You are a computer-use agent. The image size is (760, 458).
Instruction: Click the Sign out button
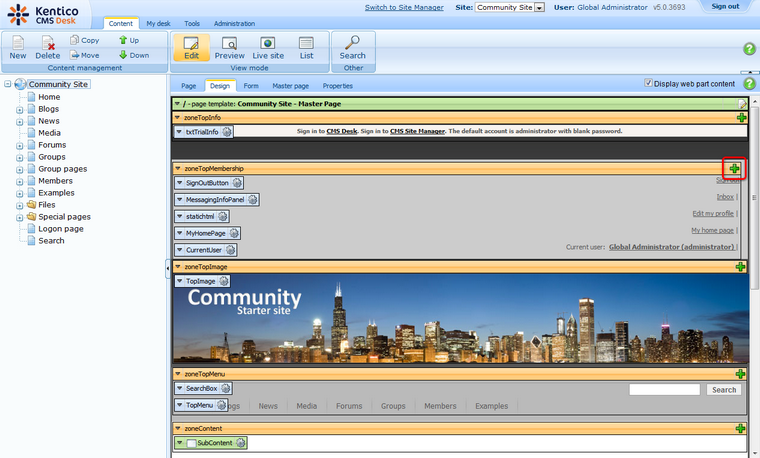pos(725,6)
